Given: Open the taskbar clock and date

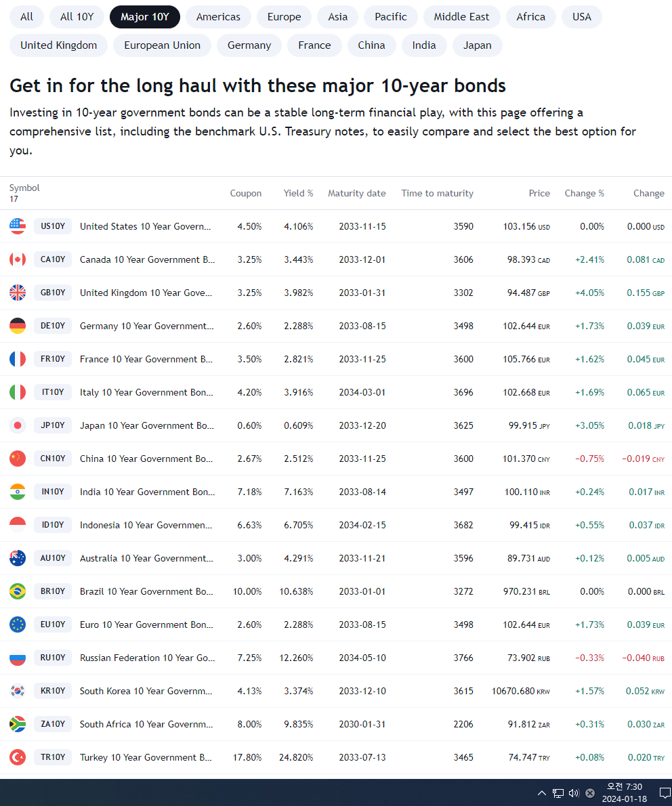Looking at the screenshot, I should (624, 793).
